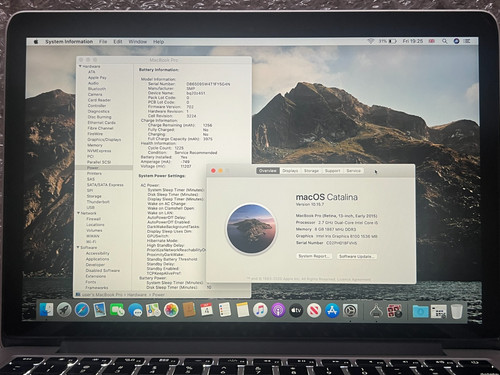Open the blue Downloads folder in Dock
The height and width of the screenshot is (375, 500).
[421, 311]
